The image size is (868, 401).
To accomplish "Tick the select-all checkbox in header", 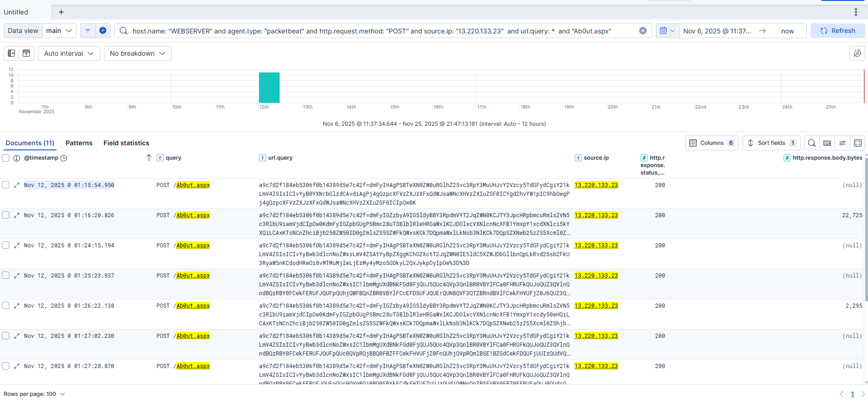I will click(6, 158).
